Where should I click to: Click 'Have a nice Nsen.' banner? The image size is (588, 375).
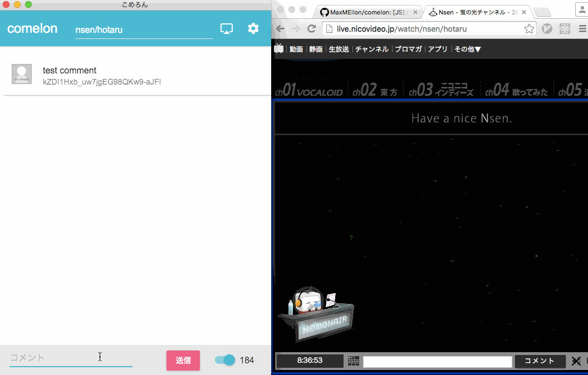(462, 119)
